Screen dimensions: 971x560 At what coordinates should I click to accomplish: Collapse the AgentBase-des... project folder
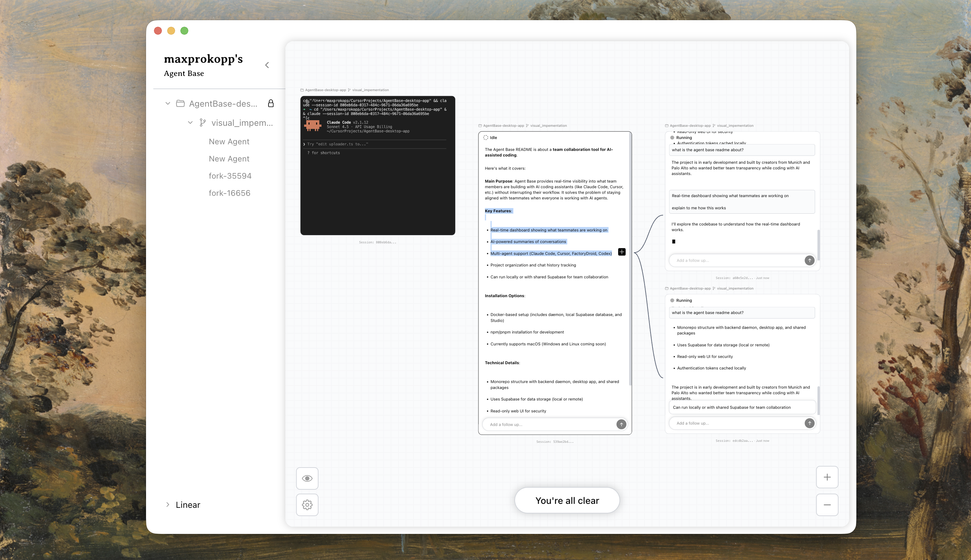pos(168,103)
